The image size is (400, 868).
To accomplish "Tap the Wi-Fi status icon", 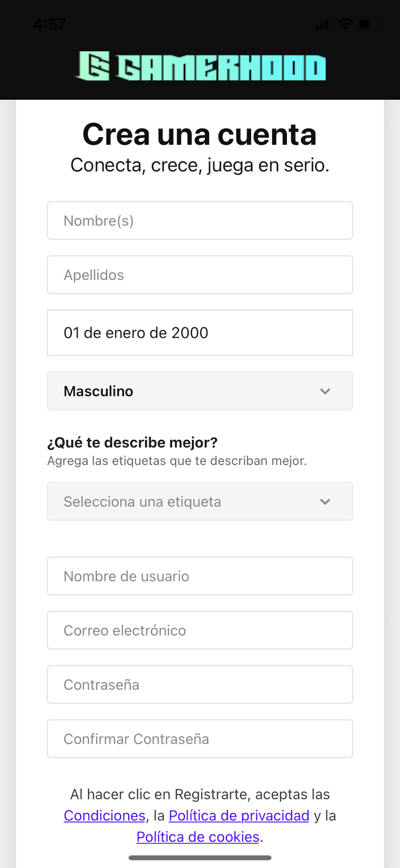I will (345, 24).
